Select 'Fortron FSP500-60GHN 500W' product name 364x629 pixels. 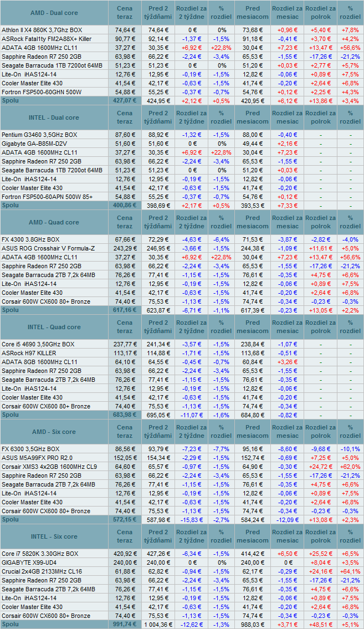42,92
